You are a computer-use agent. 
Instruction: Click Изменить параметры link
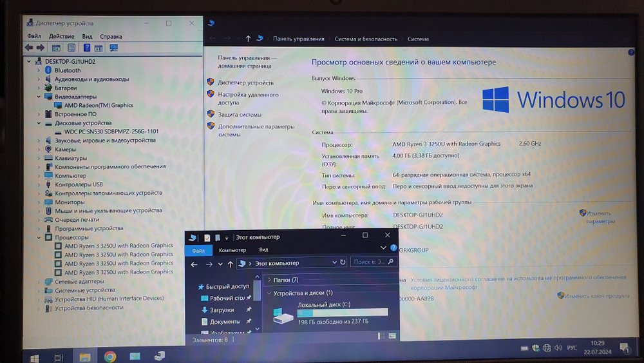[x=600, y=217]
